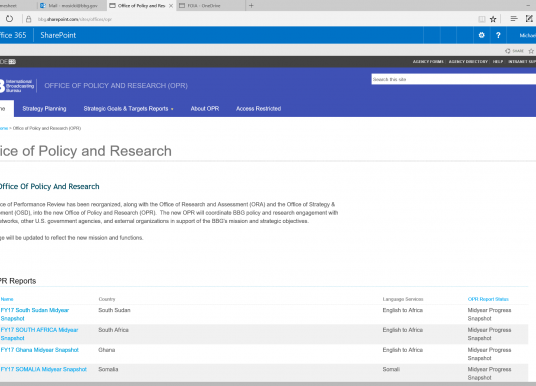Screen dimensions: 536x386
Task: Close the Office of Policy tab
Action: [x=171, y=6]
